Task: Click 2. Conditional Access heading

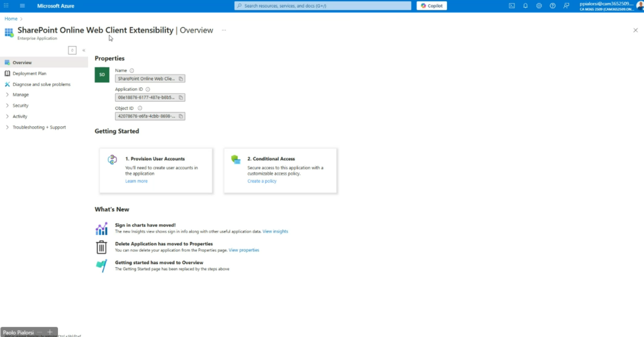Action: coord(271,159)
